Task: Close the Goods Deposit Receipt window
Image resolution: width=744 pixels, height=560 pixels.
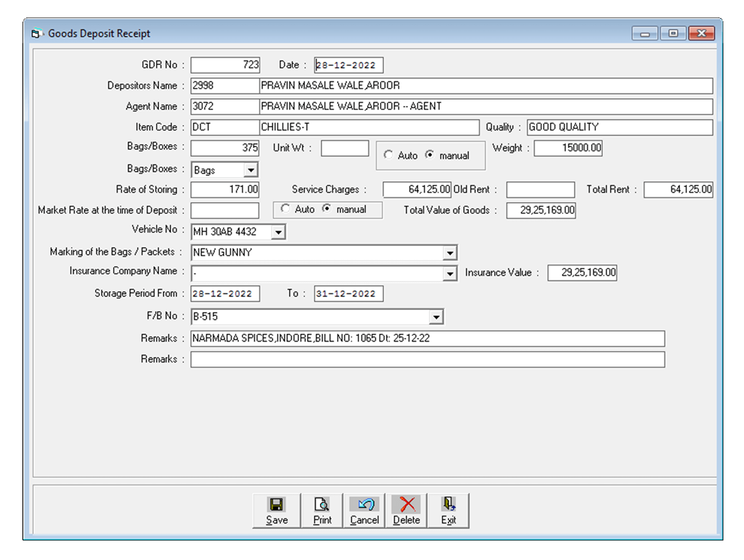Action: coord(701,33)
